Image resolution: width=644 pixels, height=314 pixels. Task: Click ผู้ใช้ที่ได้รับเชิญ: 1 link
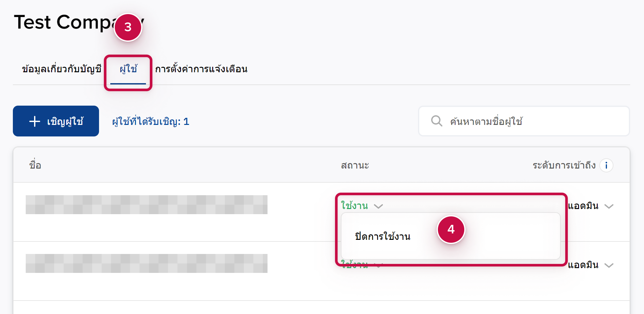tap(150, 121)
